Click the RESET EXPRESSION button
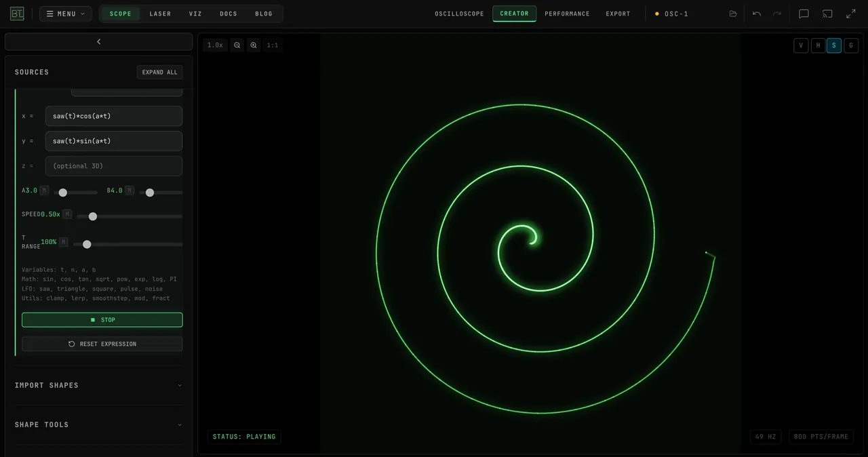 click(x=102, y=344)
